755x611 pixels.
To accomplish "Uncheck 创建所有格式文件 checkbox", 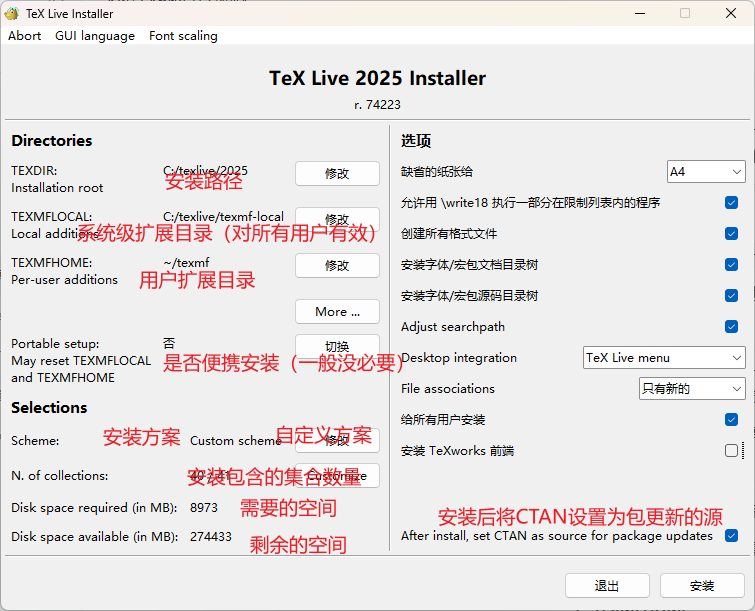I will tap(732, 234).
